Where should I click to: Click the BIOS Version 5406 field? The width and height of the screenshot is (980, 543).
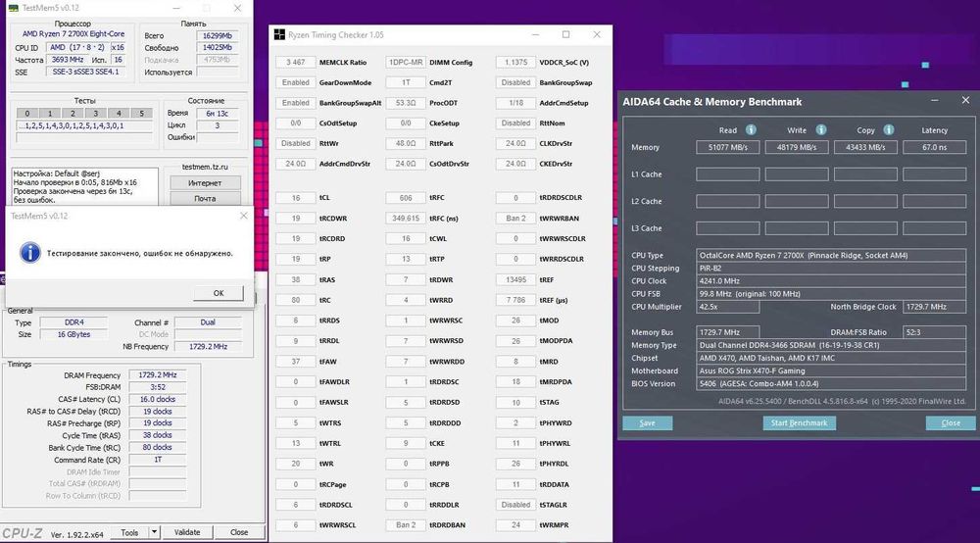[831, 383]
